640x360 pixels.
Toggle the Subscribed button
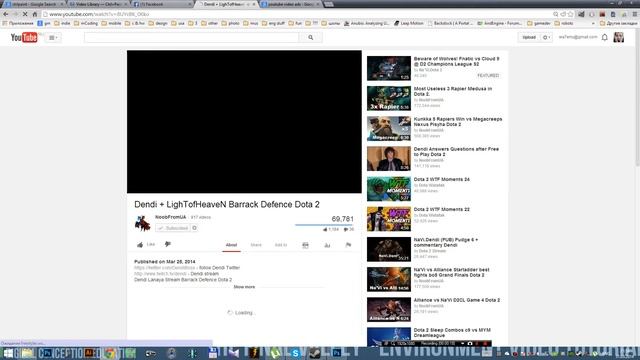point(173,228)
